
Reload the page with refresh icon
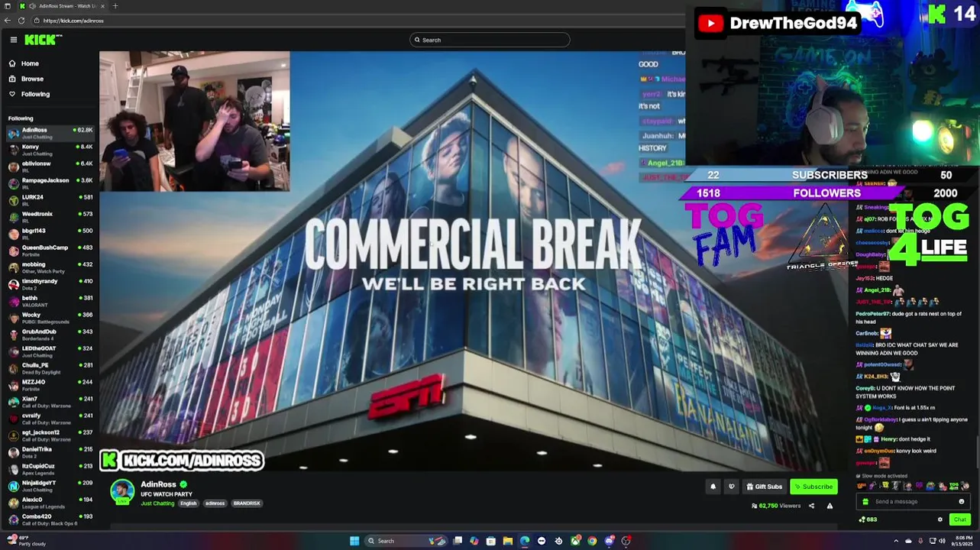pyautogui.click(x=21, y=21)
